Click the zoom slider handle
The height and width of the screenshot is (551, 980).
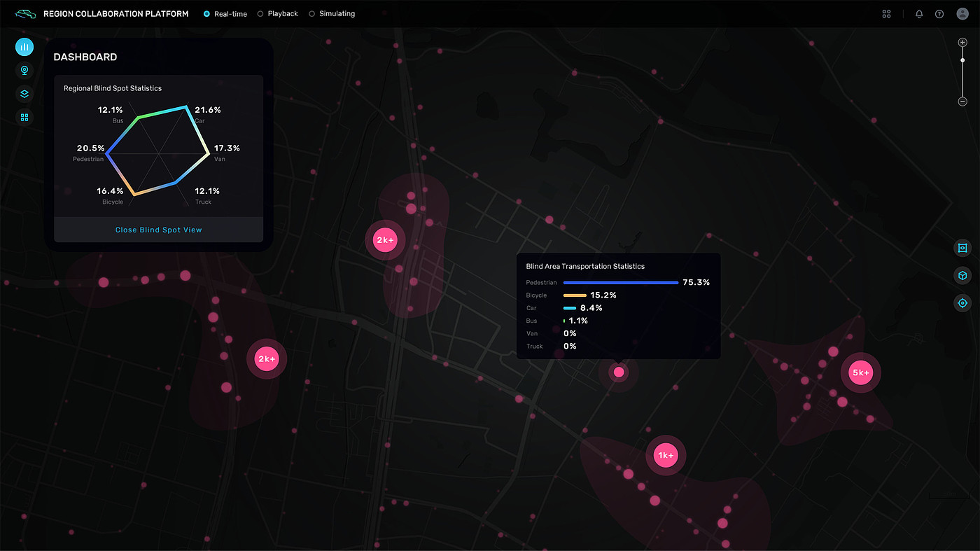pos(962,60)
